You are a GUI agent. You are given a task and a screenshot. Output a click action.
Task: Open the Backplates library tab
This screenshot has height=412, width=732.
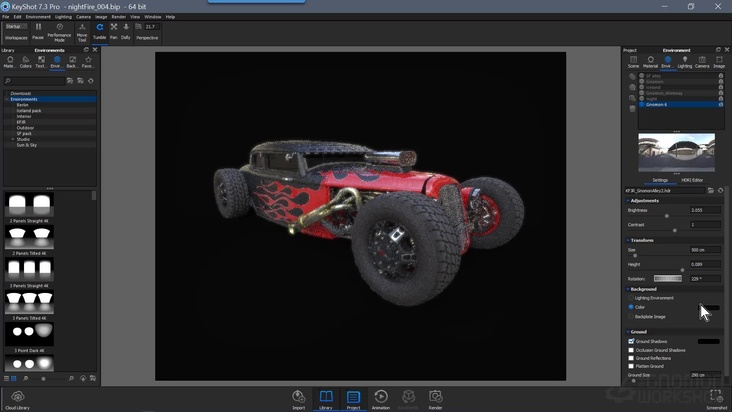pyautogui.click(x=72, y=62)
